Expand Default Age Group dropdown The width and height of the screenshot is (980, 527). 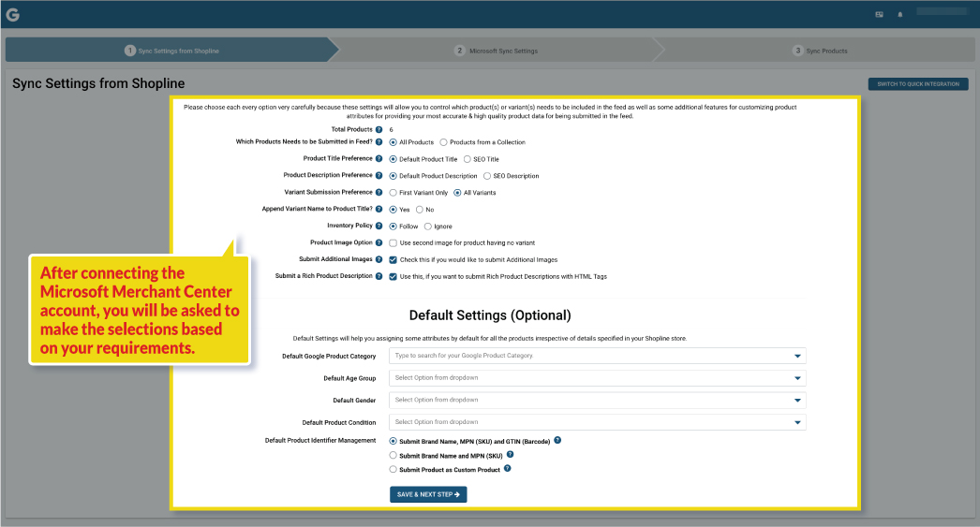coord(598,378)
